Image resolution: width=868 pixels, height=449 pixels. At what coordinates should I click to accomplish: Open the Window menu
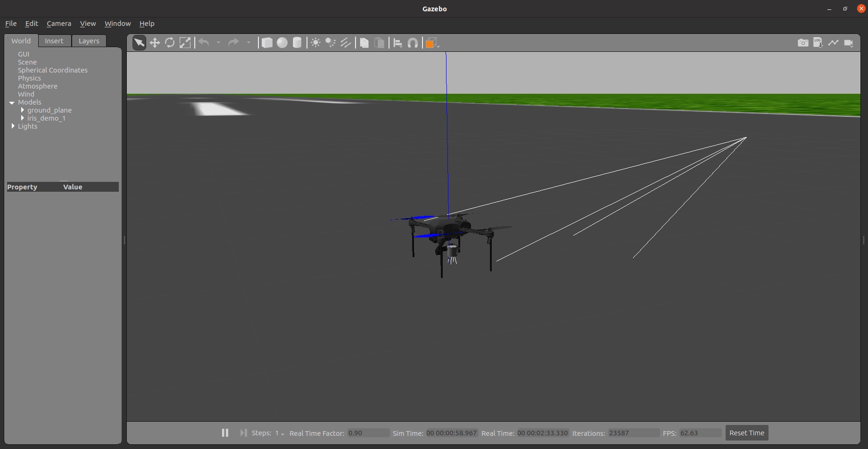point(117,24)
